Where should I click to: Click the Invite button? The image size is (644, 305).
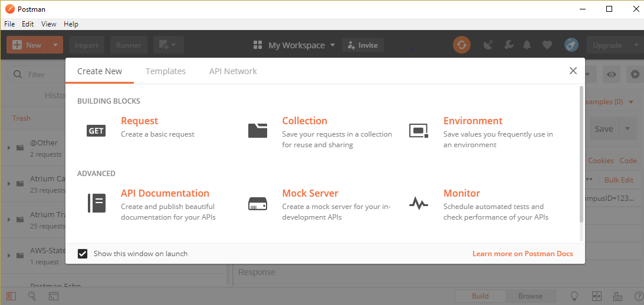click(x=363, y=45)
